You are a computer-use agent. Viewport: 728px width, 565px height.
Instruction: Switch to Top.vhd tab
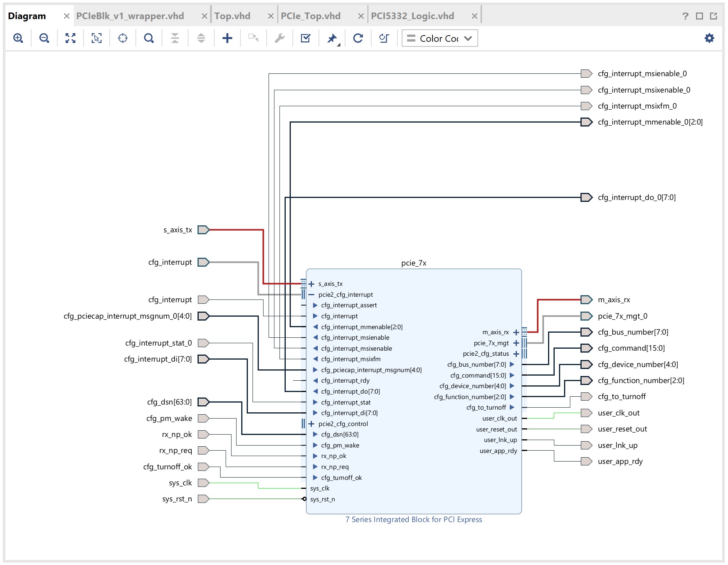click(232, 16)
